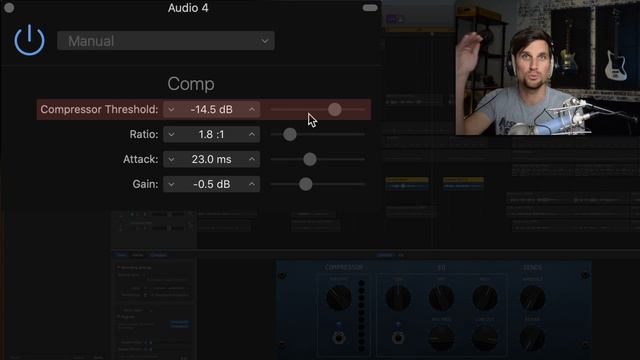
Task: Click the compressor gain reduction LED meter
Action: (x=361, y=316)
